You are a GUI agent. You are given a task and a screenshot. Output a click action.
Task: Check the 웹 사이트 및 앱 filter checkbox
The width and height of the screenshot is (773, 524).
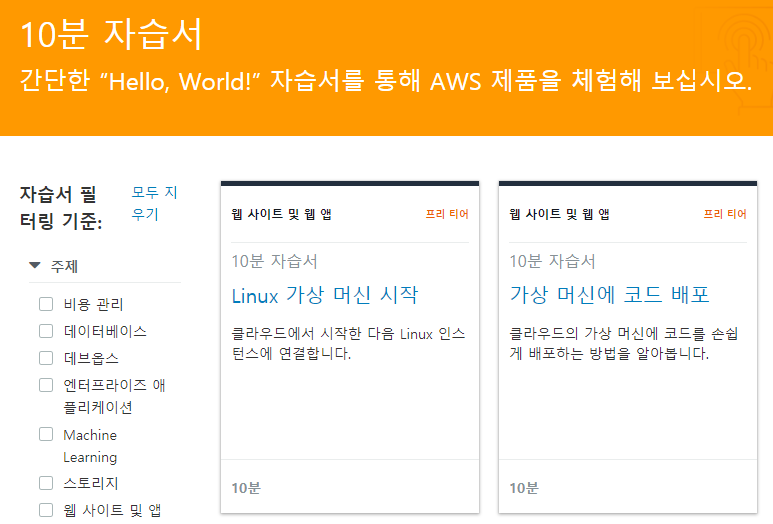[46, 510]
